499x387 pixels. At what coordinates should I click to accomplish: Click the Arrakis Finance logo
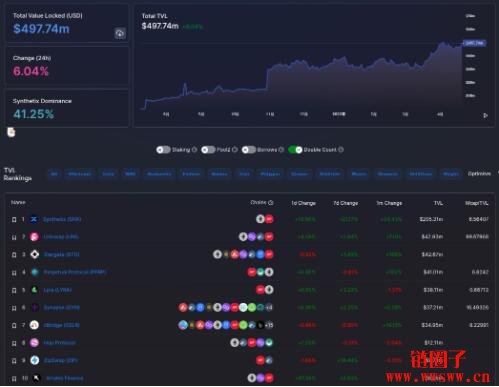(36, 378)
